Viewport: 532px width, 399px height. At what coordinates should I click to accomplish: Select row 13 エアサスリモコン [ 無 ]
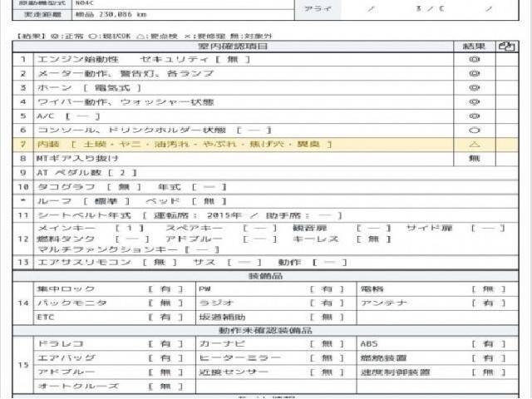(x=107, y=263)
